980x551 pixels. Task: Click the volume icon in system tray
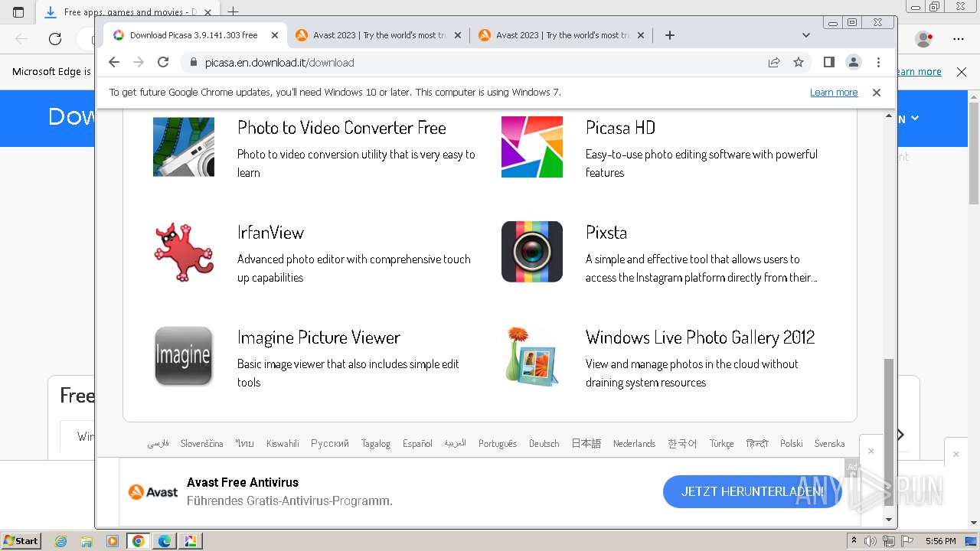(871, 541)
